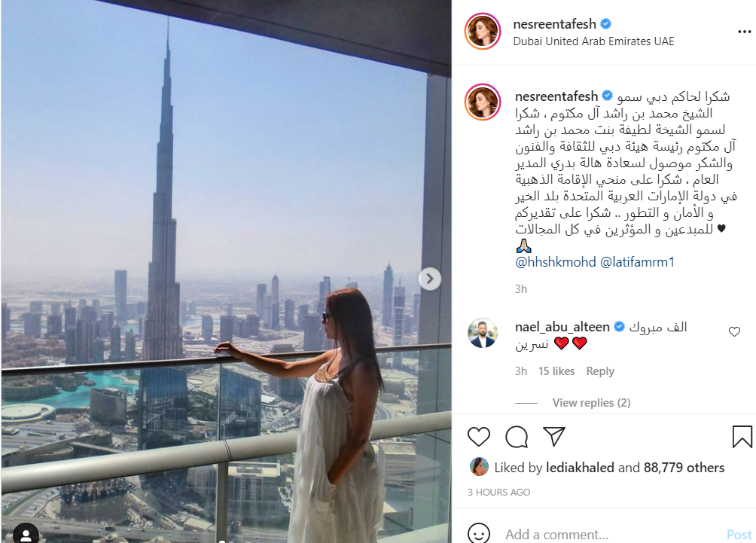
Task: Open nael_abu_alteen avatar thumbnail
Action: coord(482,333)
